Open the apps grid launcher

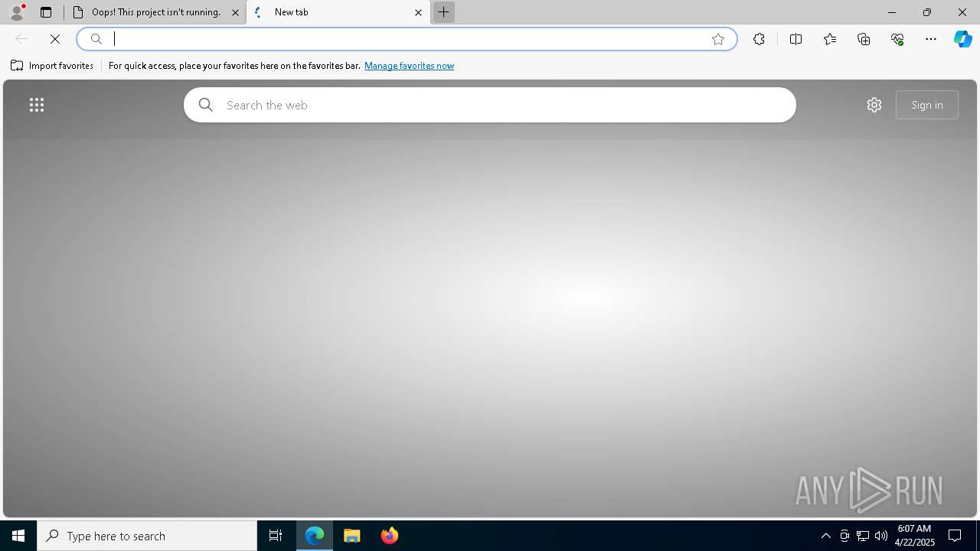click(37, 105)
